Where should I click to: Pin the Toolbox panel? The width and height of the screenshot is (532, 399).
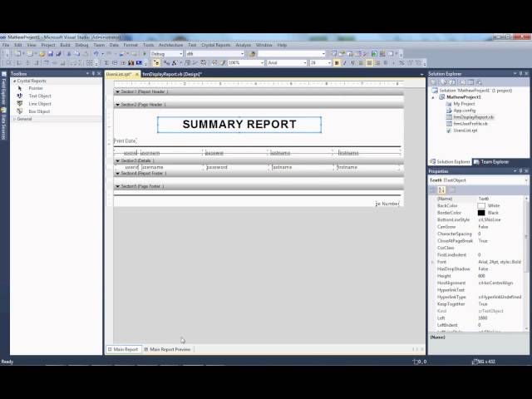pyautogui.click(x=93, y=74)
